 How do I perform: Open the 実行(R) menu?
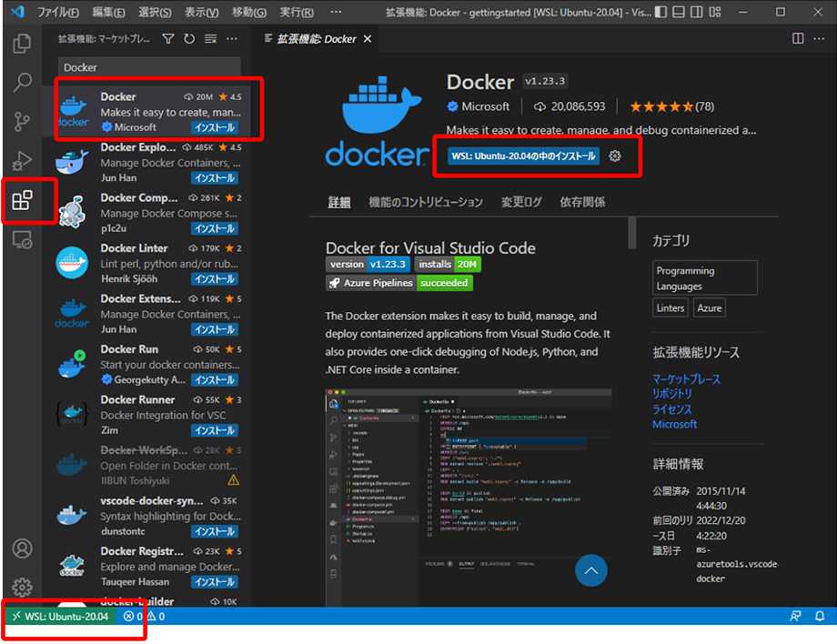coord(297,12)
